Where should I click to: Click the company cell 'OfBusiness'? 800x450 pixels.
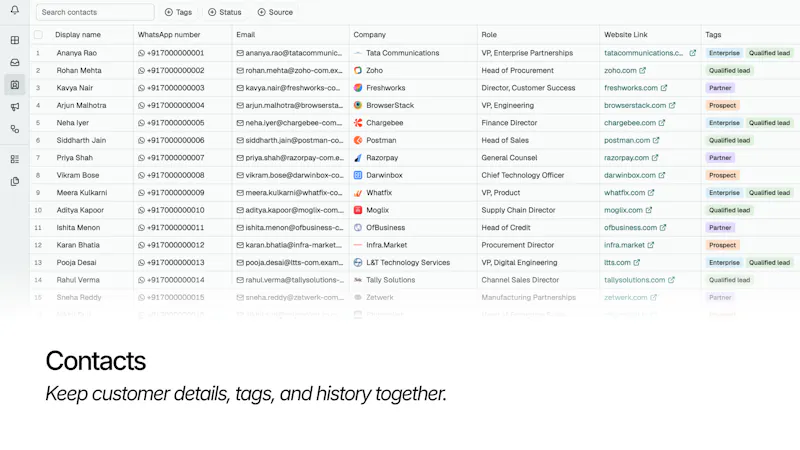pyautogui.click(x=385, y=228)
